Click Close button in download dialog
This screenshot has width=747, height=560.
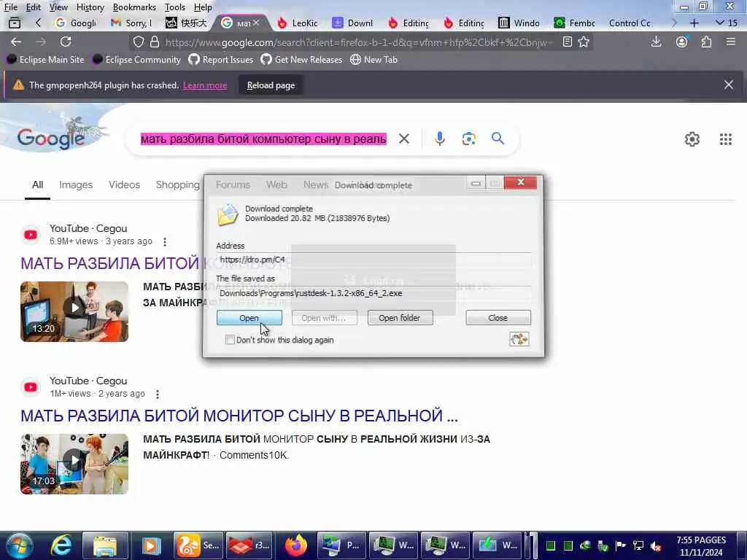tap(498, 318)
